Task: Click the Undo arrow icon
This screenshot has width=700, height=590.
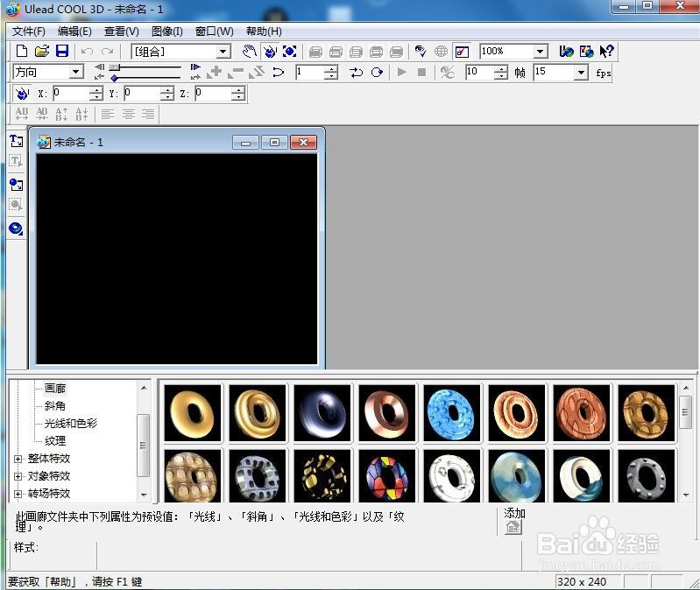Action: coord(87,52)
